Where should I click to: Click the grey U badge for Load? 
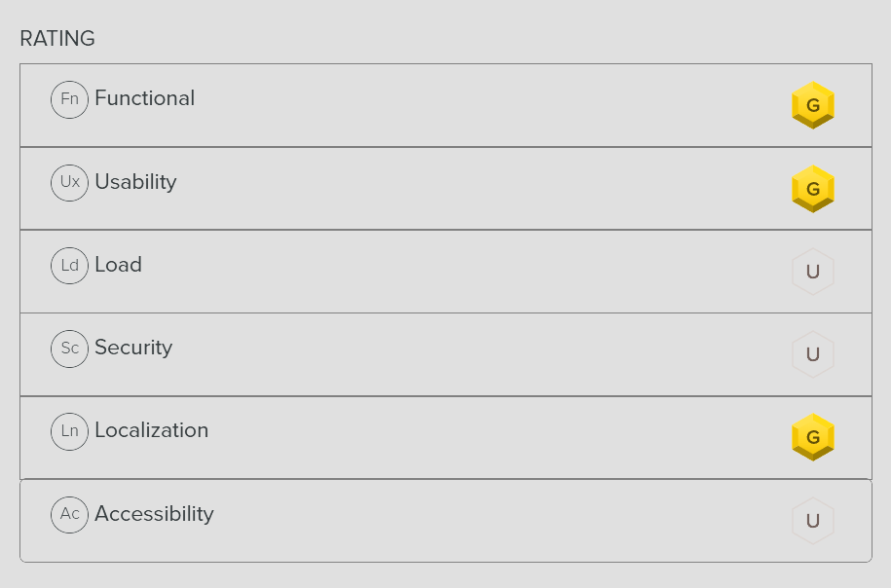813,272
